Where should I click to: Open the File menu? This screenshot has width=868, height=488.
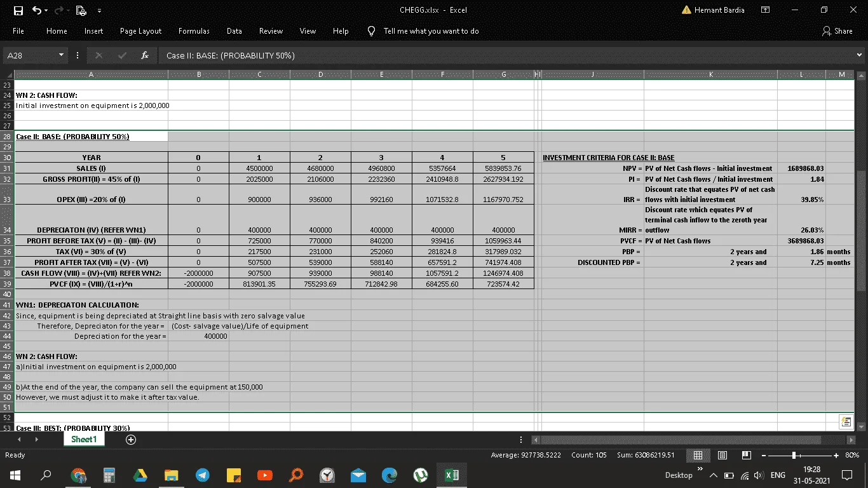point(18,30)
